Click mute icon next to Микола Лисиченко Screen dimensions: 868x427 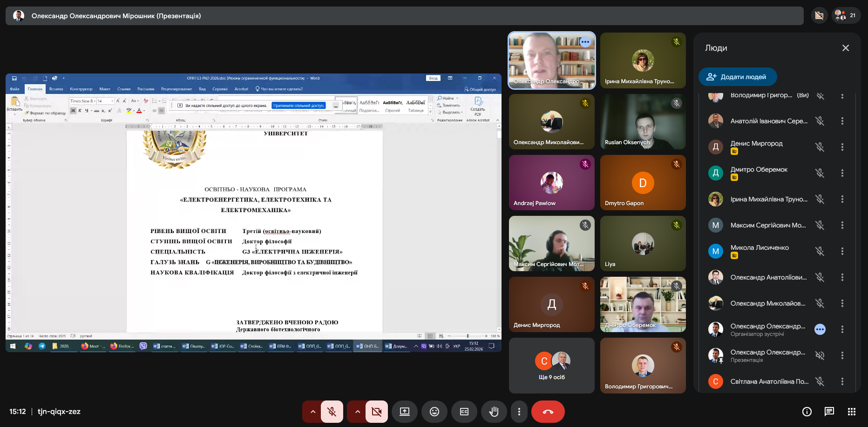[x=820, y=251]
